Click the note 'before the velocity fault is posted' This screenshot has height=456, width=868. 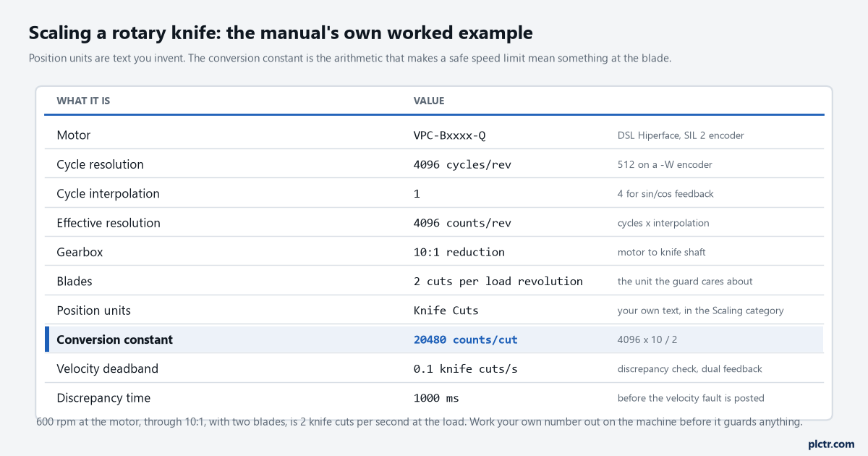pos(691,398)
